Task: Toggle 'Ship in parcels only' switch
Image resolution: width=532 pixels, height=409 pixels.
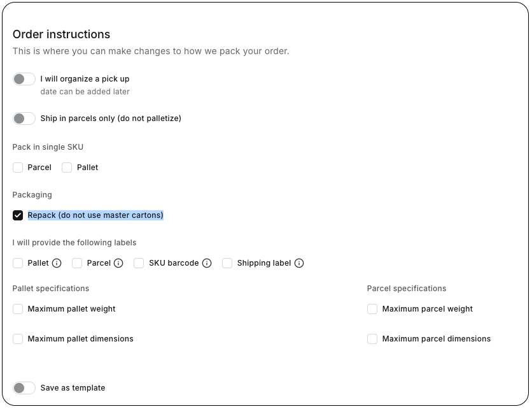Action: 24,118
